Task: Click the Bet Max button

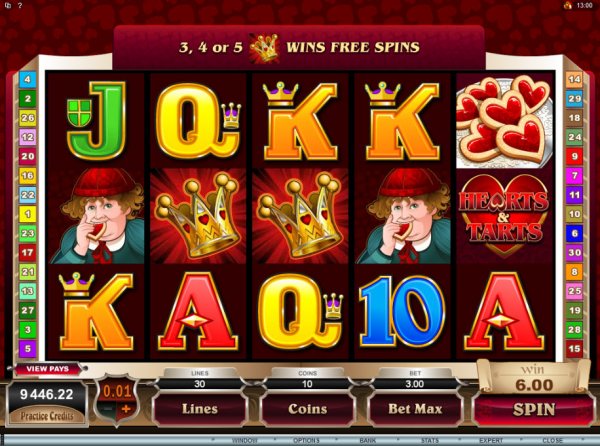Action: pos(415,409)
